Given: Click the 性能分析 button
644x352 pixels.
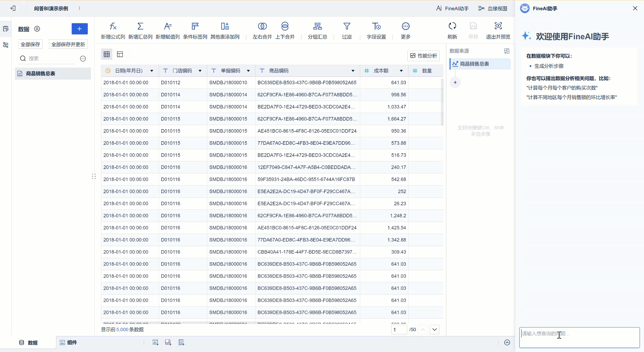Looking at the screenshot, I should pyautogui.click(x=423, y=56).
